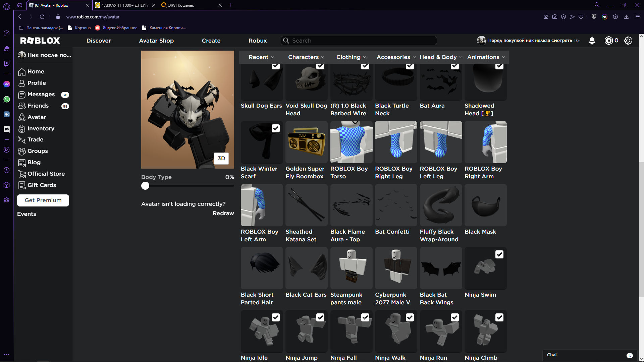Uncheck the Void Skull Dog Head item
The width and height of the screenshot is (644, 362).
pyautogui.click(x=320, y=66)
